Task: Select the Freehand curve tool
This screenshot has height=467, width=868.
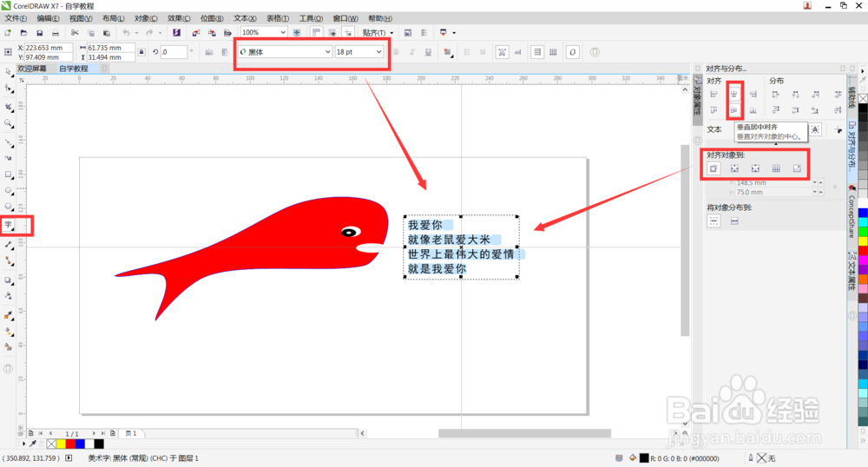Action: (9, 142)
